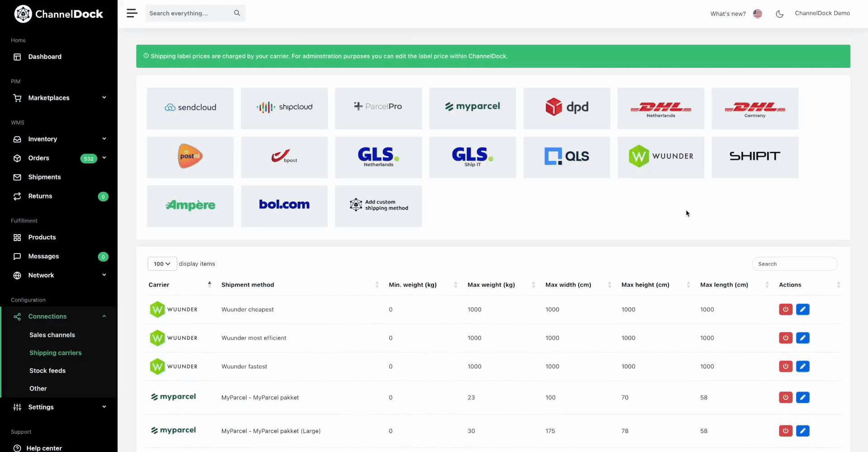Expand the Network menu
Image resolution: width=868 pixels, height=452 pixels.
click(x=59, y=275)
